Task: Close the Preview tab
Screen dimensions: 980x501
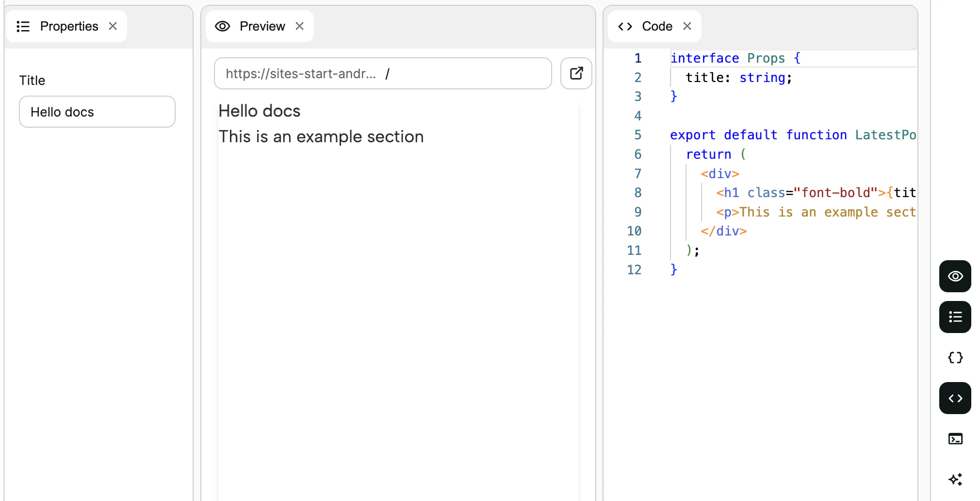Action: click(x=299, y=26)
